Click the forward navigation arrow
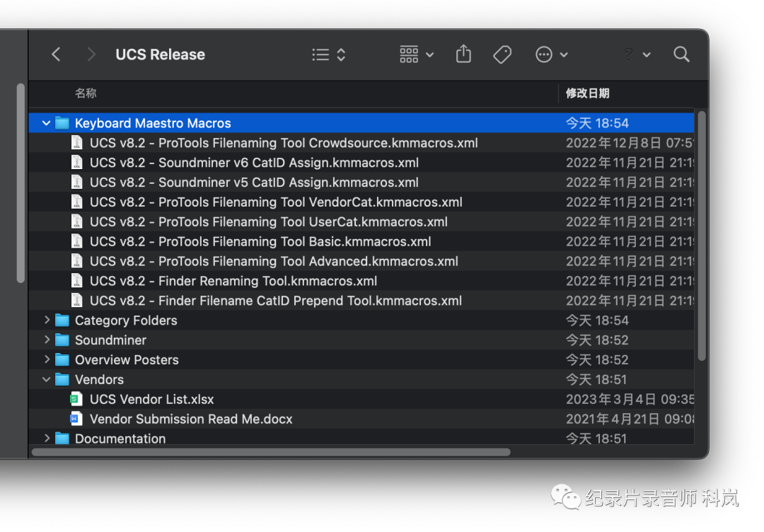The height and width of the screenshot is (532, 764). click(91, 54)
